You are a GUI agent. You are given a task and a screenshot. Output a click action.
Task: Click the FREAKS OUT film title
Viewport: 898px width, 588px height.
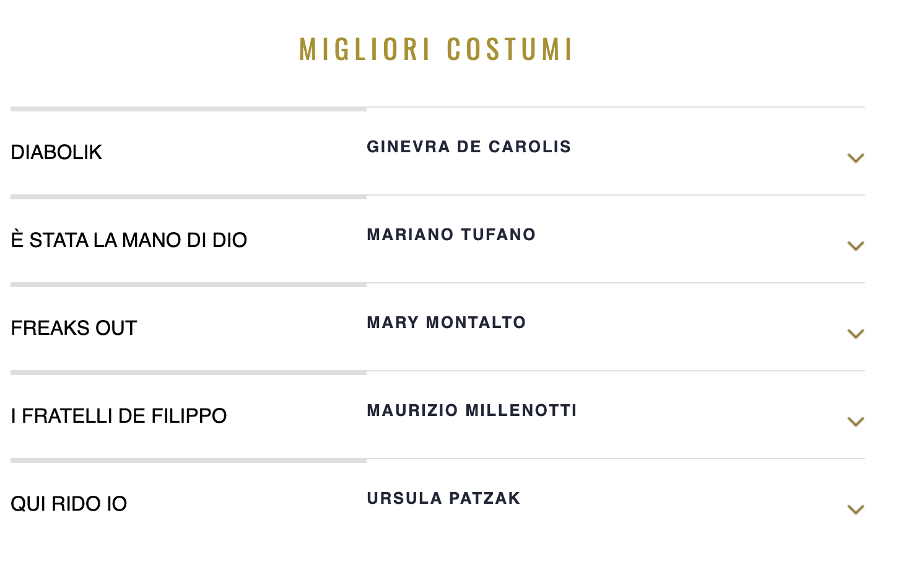[74, 328]
